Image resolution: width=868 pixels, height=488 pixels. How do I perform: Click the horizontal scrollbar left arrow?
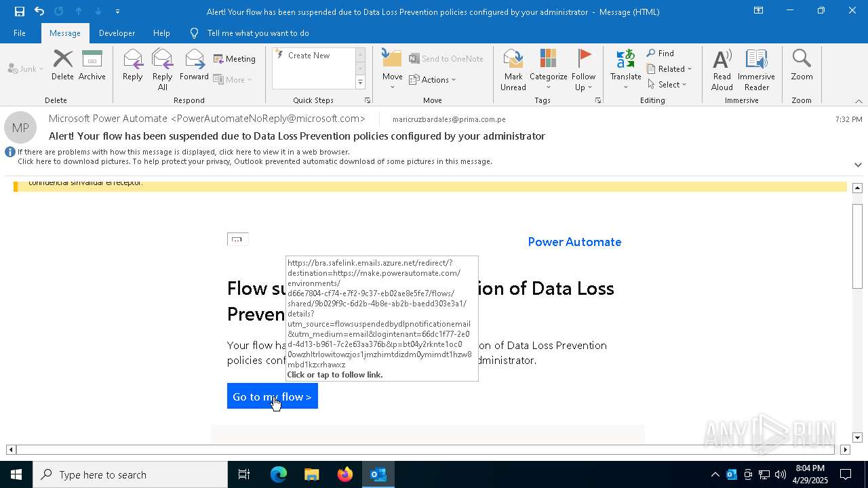coord(11,449)
